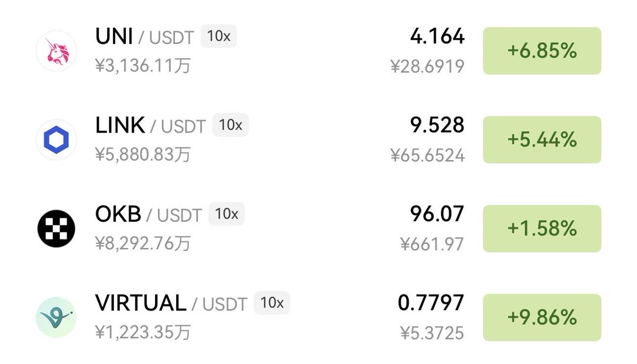Select the LINK price 9.528
This screenshot has height=364, width=637.
(x=437, y=125)
